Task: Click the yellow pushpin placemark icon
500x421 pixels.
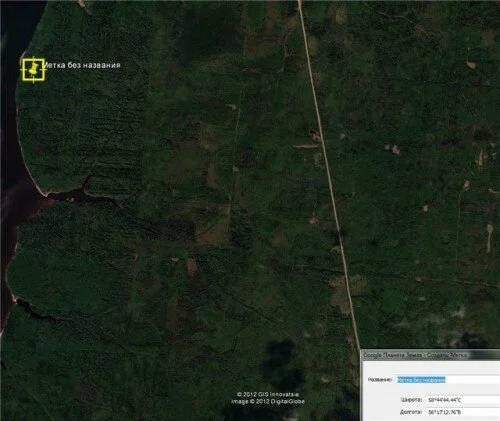Action: click(33, 69)
